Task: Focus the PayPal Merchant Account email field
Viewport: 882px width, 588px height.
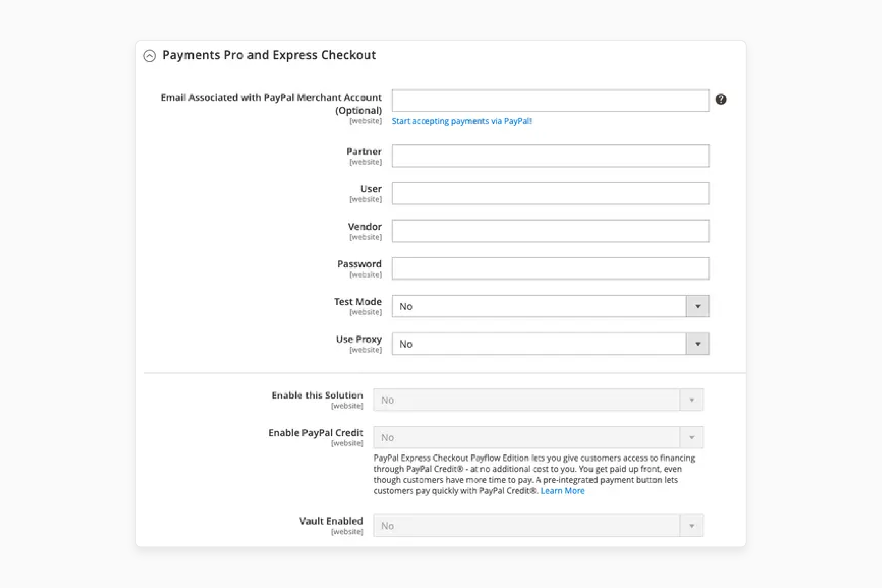Action: tap(551, 101)
